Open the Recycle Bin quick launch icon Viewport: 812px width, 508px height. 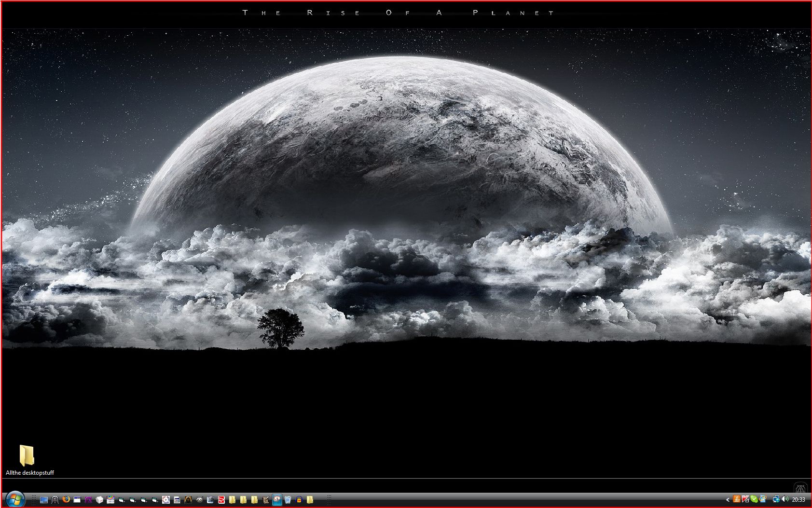tap(288, 500)
